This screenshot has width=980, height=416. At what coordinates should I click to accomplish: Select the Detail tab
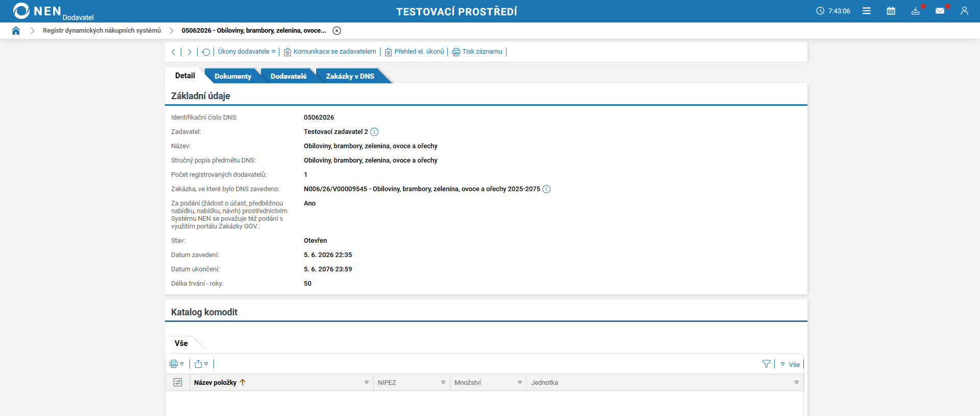tap(185, 76)
